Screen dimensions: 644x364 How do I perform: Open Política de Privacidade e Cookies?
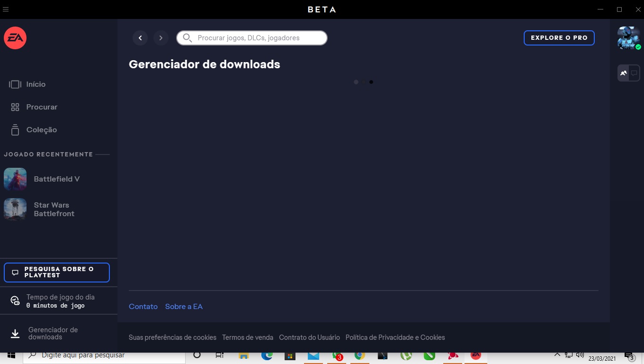(395, 337)
